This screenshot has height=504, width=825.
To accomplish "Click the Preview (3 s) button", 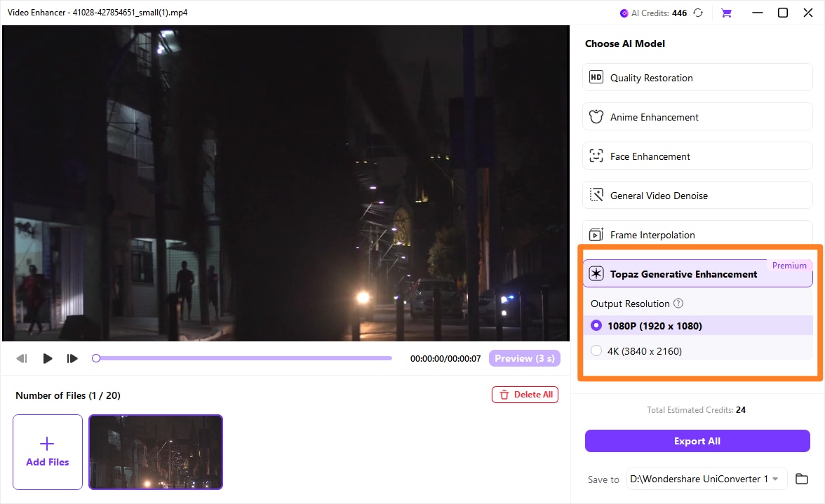I will [x=525, y=358].
